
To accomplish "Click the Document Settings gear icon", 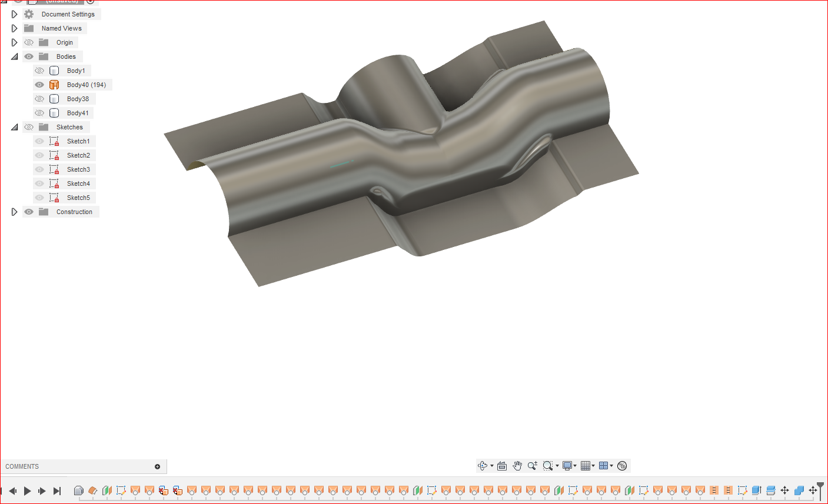I will point(28,14).
